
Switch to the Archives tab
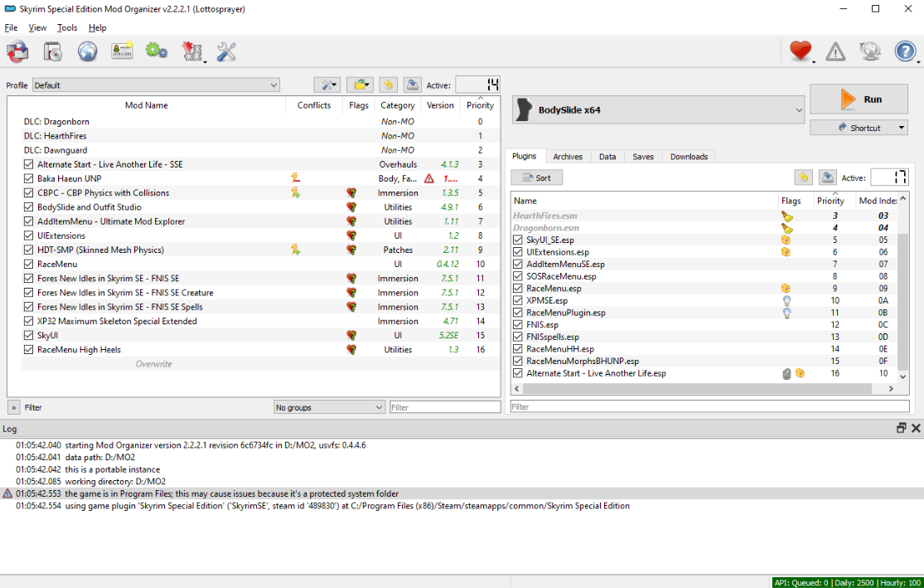pos(568,156)
